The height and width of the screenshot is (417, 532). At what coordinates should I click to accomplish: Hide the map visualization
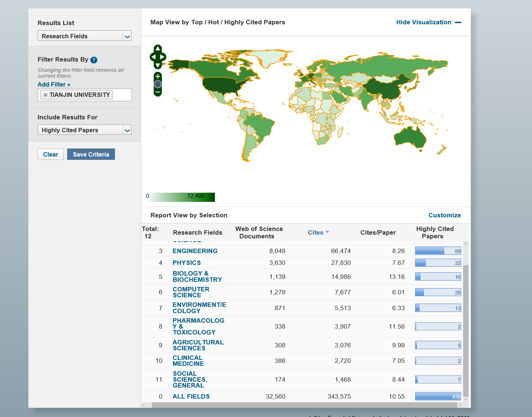[x=428, y=22]
